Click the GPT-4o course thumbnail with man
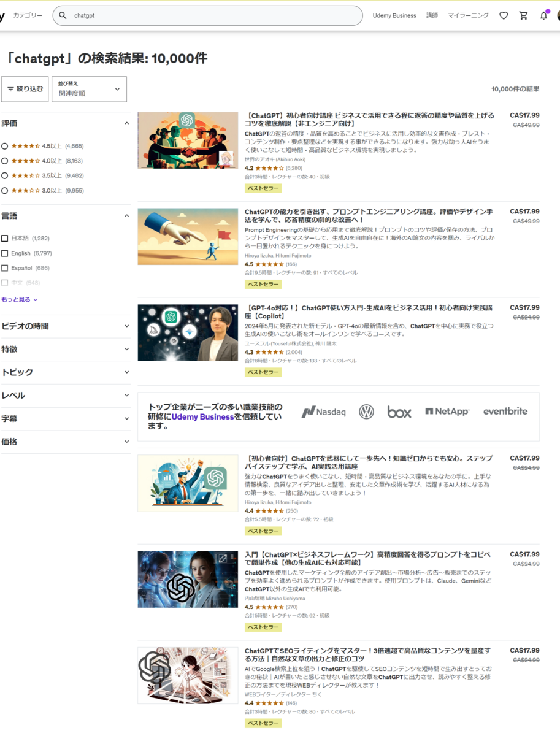The height and width of the screenshot is (736, 560). (x=188, y=332)
